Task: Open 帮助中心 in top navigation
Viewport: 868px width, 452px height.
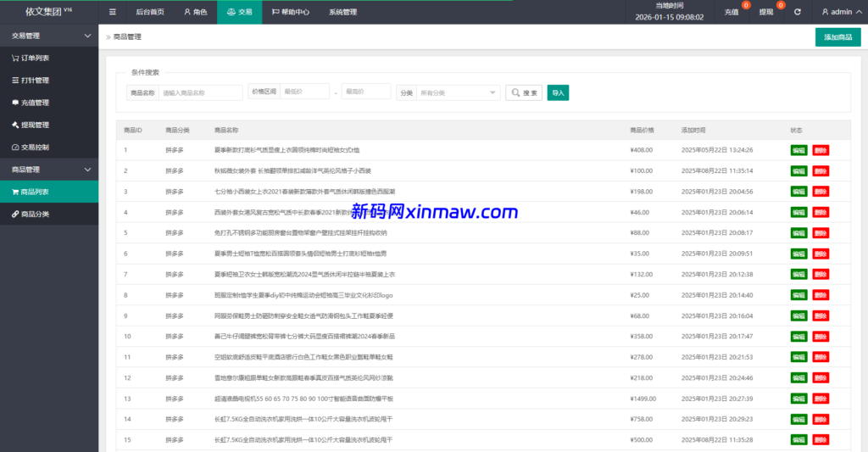Action: tap(291, 12)
